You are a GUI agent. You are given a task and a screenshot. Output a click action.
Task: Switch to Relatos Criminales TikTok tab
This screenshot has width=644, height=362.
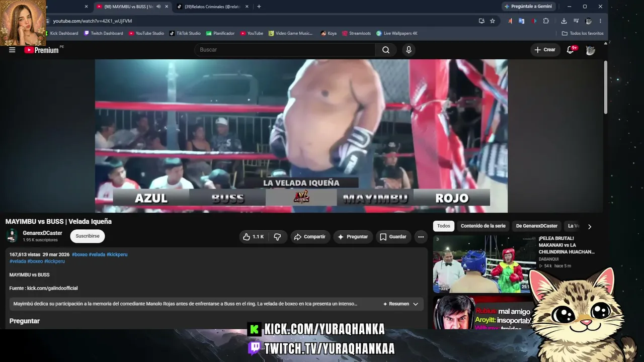coord(213,7)
